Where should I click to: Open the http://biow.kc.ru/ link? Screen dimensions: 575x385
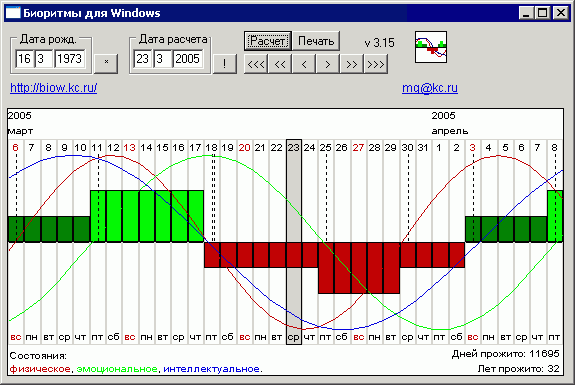point(54,88)
